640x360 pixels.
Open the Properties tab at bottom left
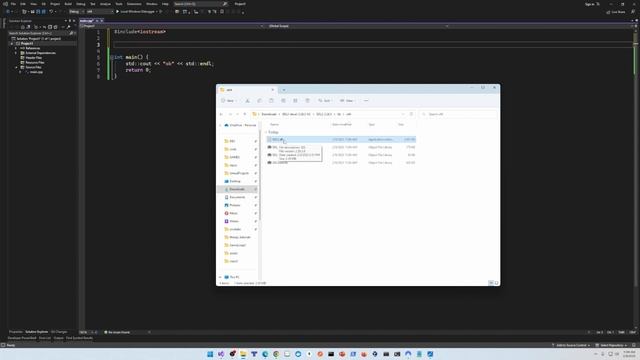click(16, 332)
